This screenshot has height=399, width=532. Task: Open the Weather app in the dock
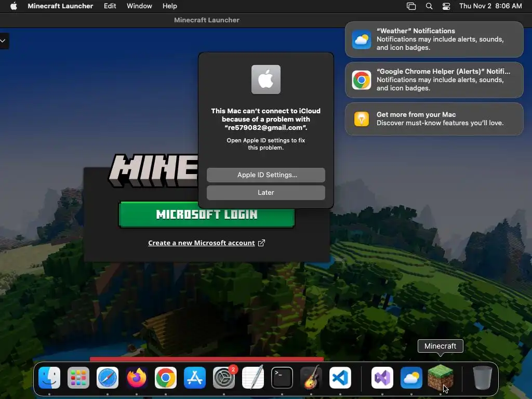[x=411, y=377]
